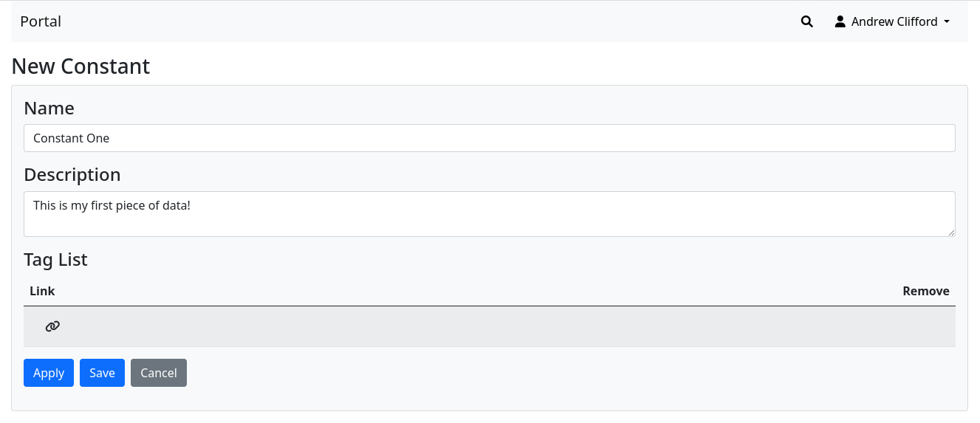Cancel creating the constant
This screenshot has height=423, width=980.
pyautogui.click(x=159, y=373)
